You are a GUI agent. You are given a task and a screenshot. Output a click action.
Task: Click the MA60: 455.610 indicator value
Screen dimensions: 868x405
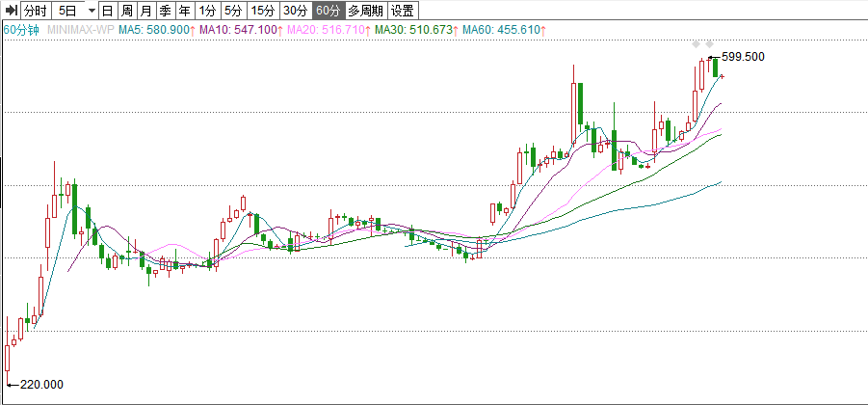coord(504,30)
